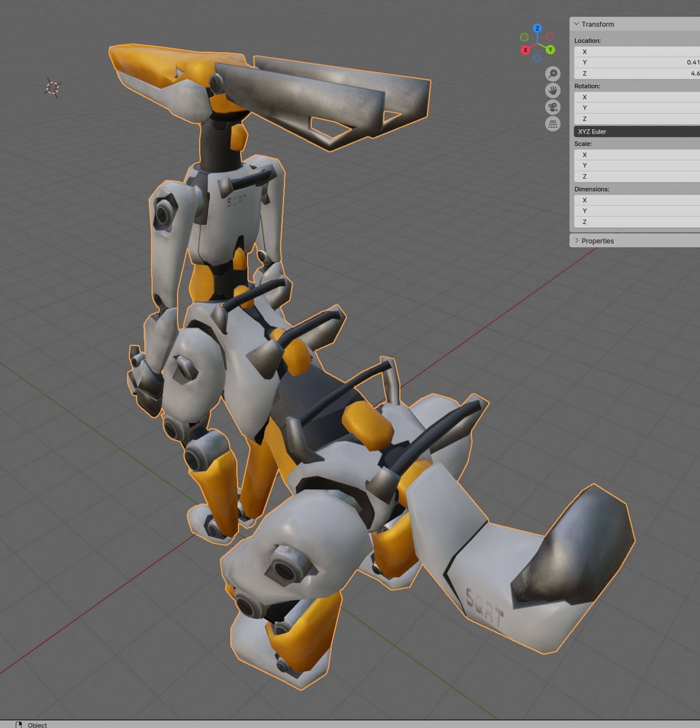Click the Dimensions Z field

click(x=637, y=221)
